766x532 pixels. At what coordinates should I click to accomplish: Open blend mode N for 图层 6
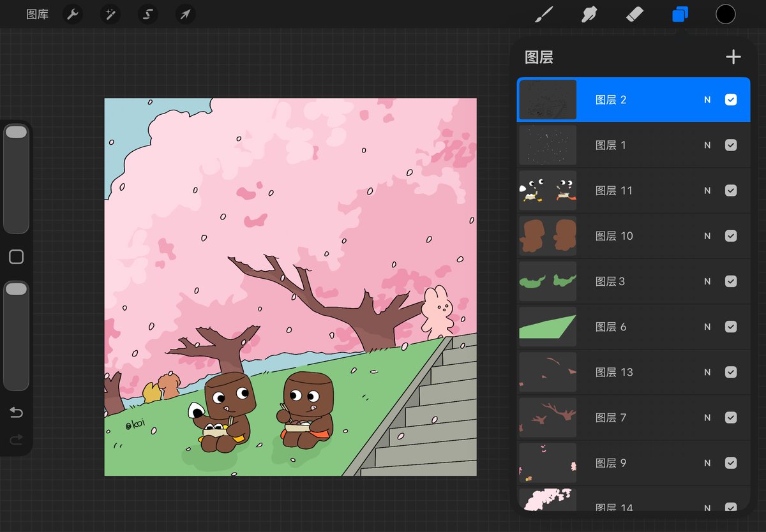coord(707,327)
